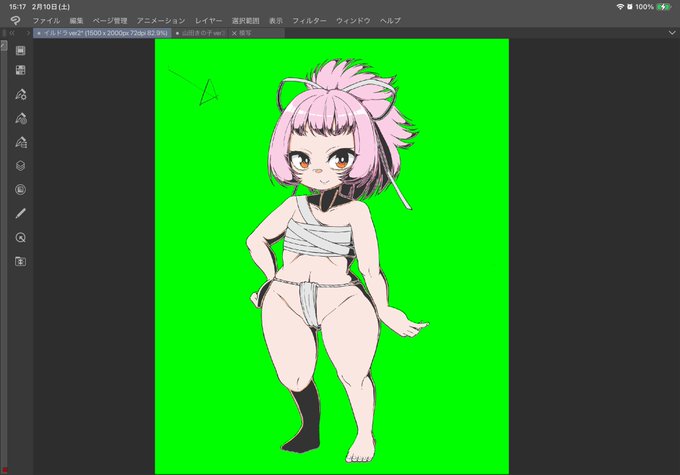The width and height of the screenshot is (680, 475).
Task: Open the ヘルプ menu
Action: point(390,20)
